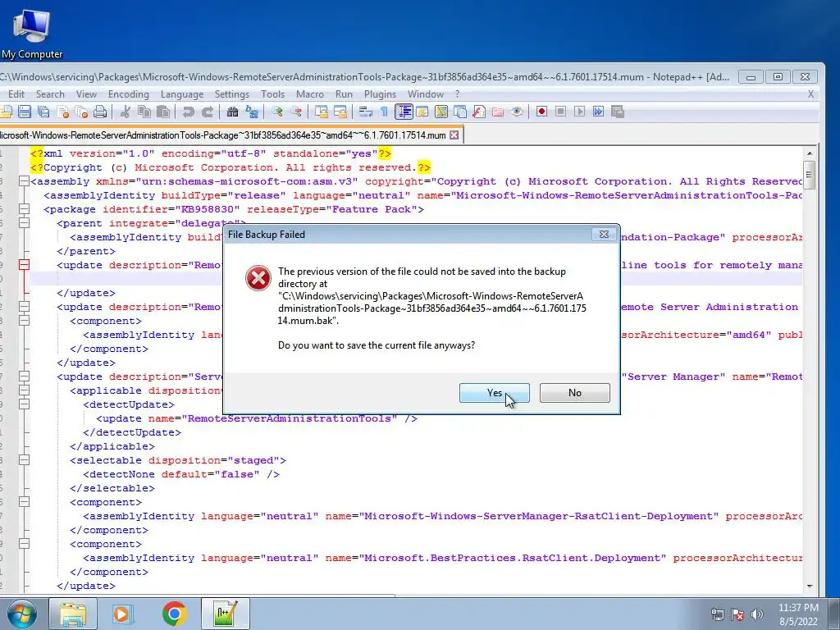Open the Function List panel icon
Viewport: 840px width, 630px height.
(x=479, y=112)
